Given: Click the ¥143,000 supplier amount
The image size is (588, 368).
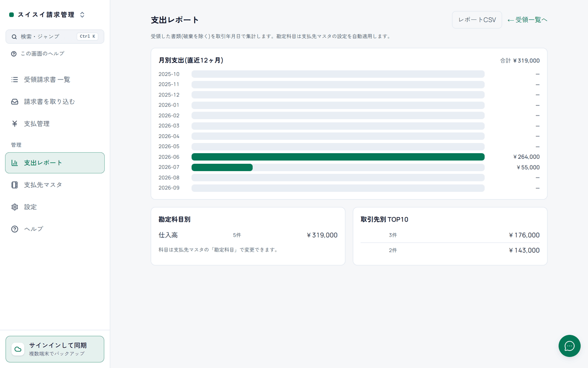Looking at the screenshot, I should [524, 250].
